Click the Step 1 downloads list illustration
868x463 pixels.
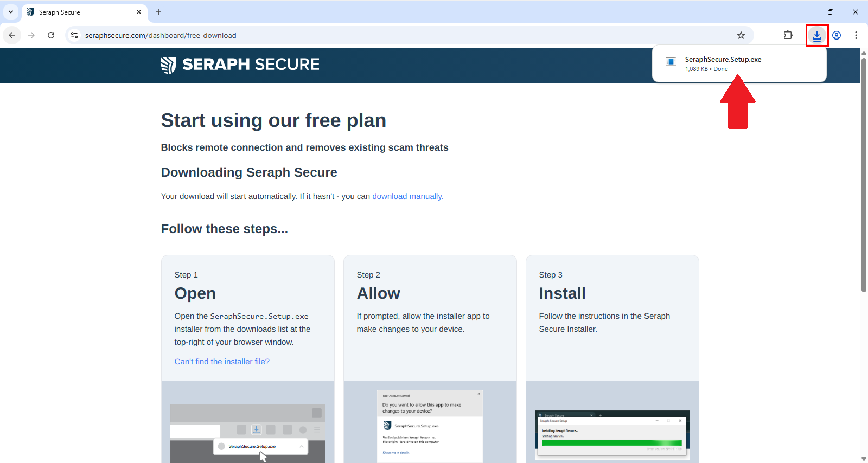tap(248, 433)
